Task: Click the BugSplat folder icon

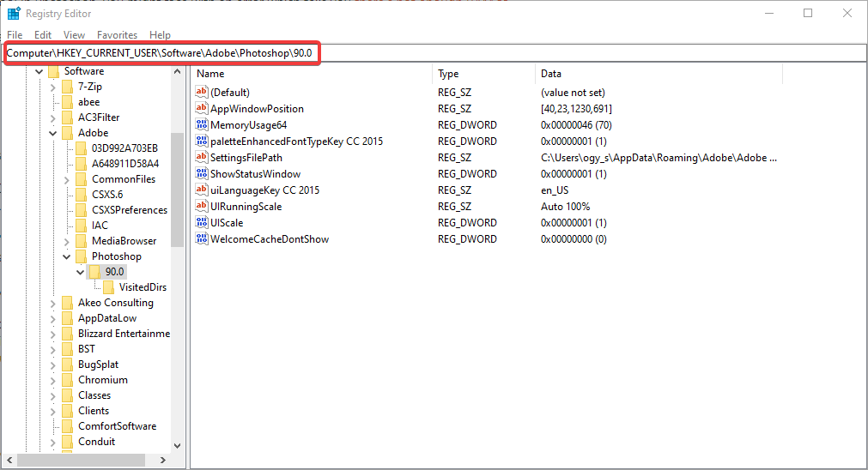Action: [68, 365]
